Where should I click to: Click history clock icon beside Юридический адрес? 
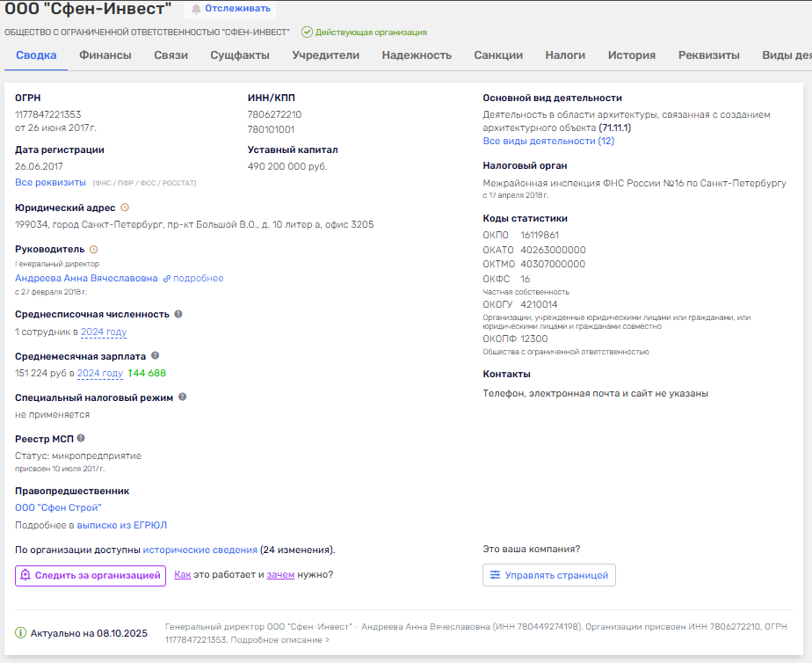[x=125, y=208]
